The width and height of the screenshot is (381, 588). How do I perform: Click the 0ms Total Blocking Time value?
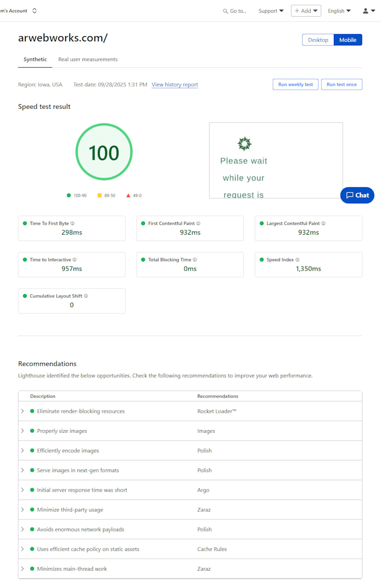(190, 269)
